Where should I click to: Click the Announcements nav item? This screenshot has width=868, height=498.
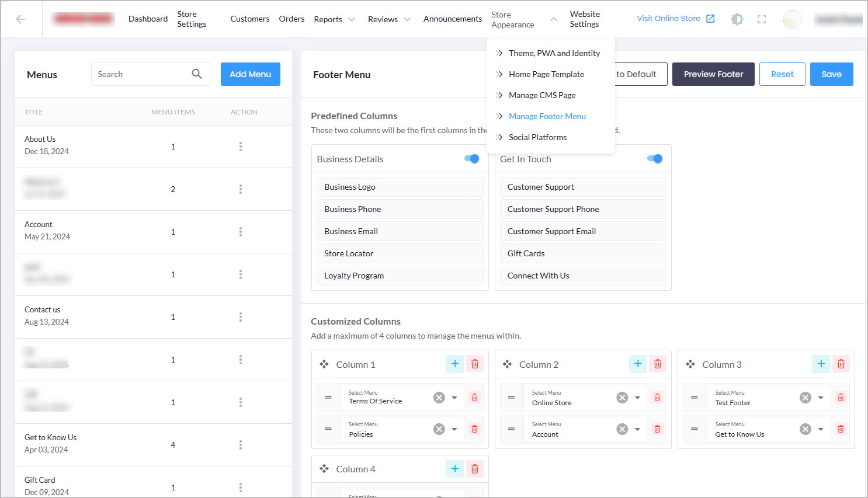(x=453, y=19)
